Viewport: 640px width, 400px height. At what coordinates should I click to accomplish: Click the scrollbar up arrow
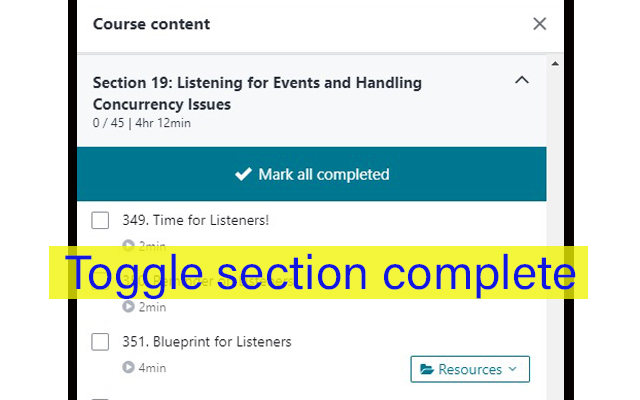[x=555, y=64]
